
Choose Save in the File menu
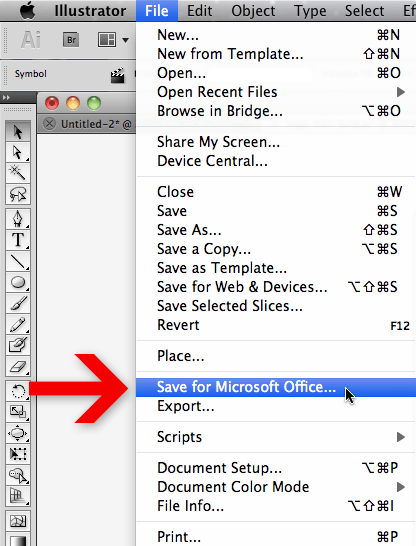coord(276,211)
